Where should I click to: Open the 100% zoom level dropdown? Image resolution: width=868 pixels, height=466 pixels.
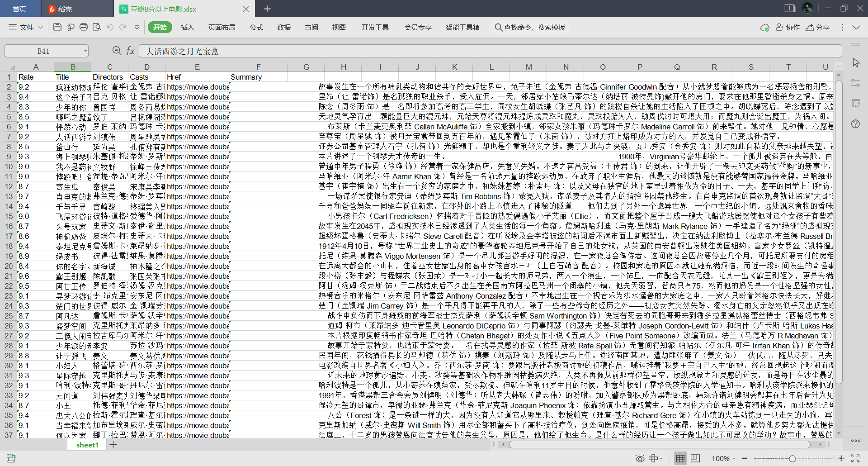pos(723,458)
